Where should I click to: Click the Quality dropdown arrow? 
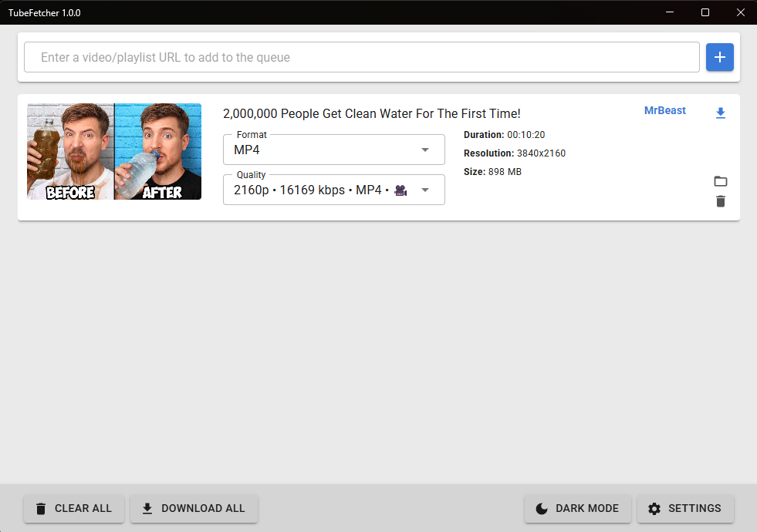click(425, 190)
